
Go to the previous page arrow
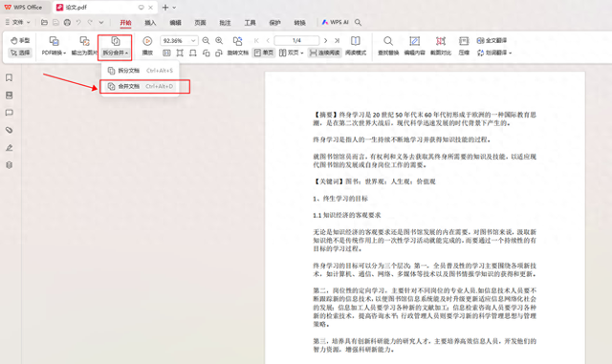[x=268, y=40]
